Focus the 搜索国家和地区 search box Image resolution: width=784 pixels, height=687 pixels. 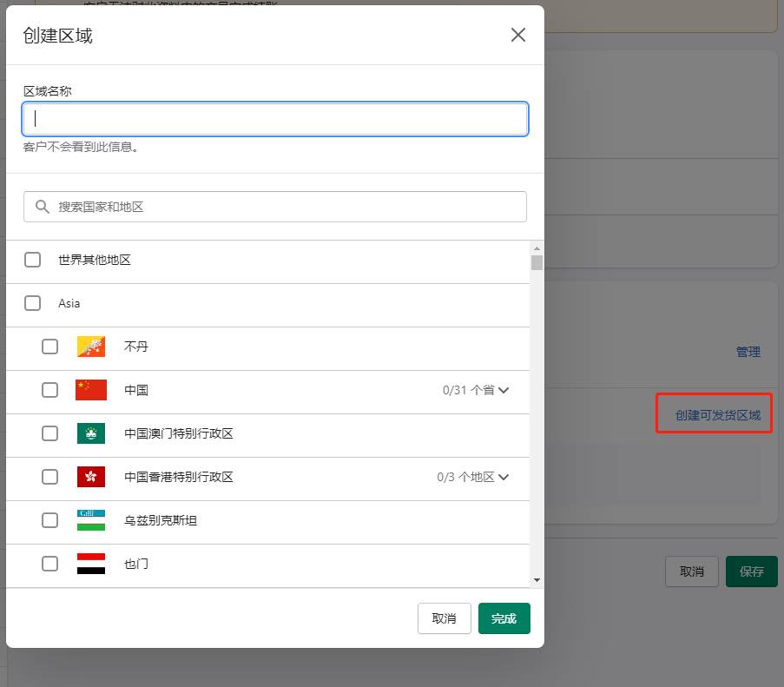(275, 207)
